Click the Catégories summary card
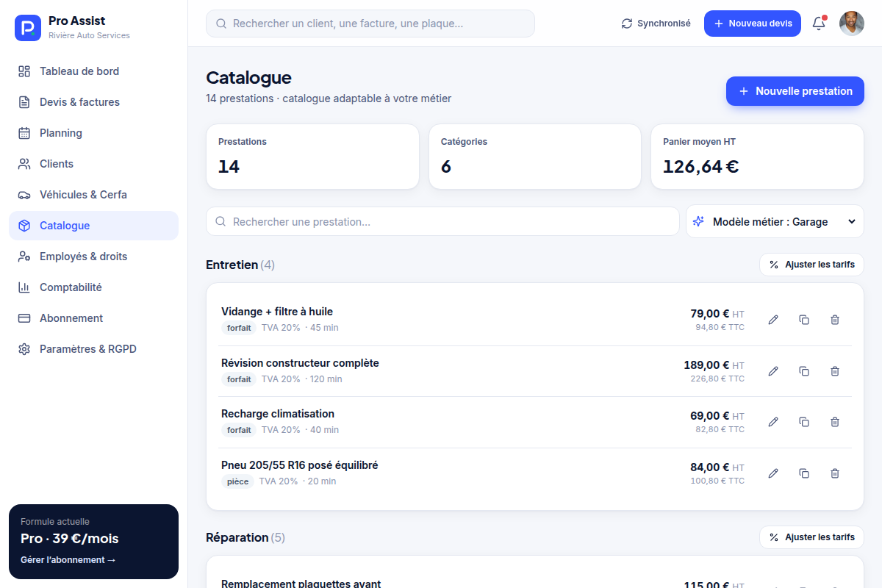This screenshot has width=882, height=588. [x=535, y=157]
